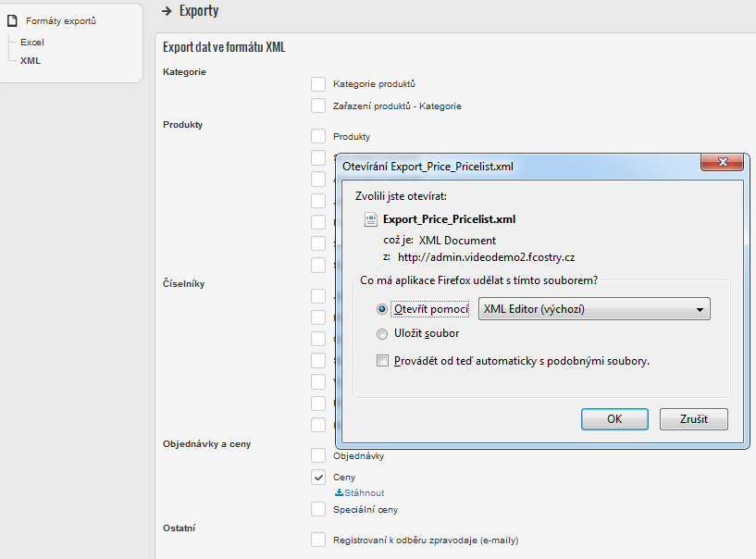Confirm the dialog with OK

pyautogui.click(x=614, y=419)
